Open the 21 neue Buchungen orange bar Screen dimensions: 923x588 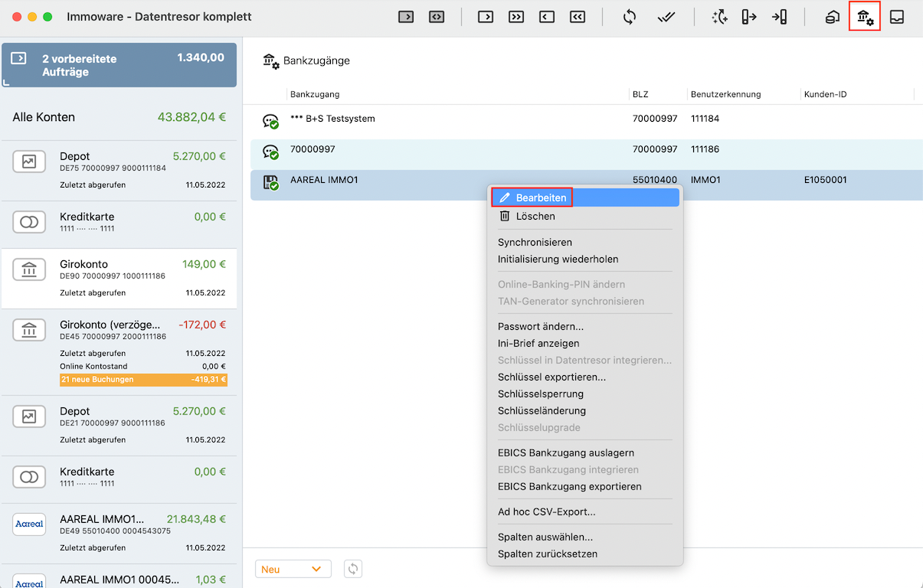tap(143, 379)
